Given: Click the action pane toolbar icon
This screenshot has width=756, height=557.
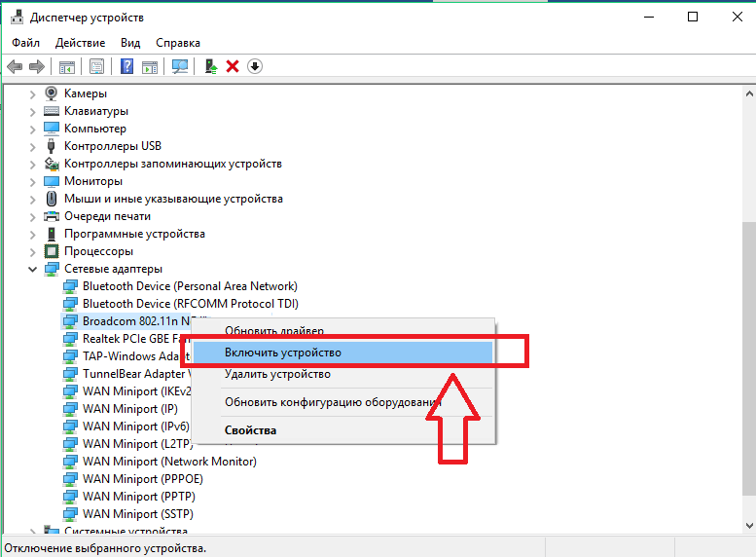Looking at the screenshot, I should (x=150, y=66).
